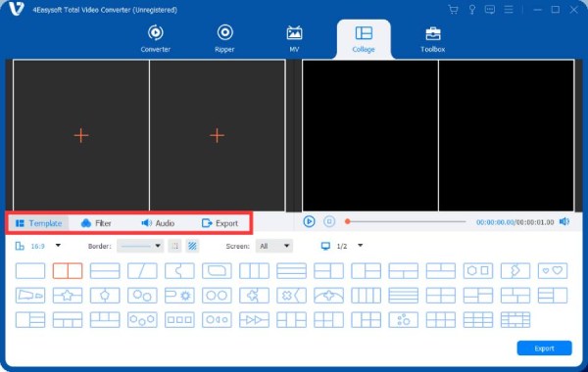
Task: Click the shopping cart icon
Action: pyautogui.click(x=453, y=10)
